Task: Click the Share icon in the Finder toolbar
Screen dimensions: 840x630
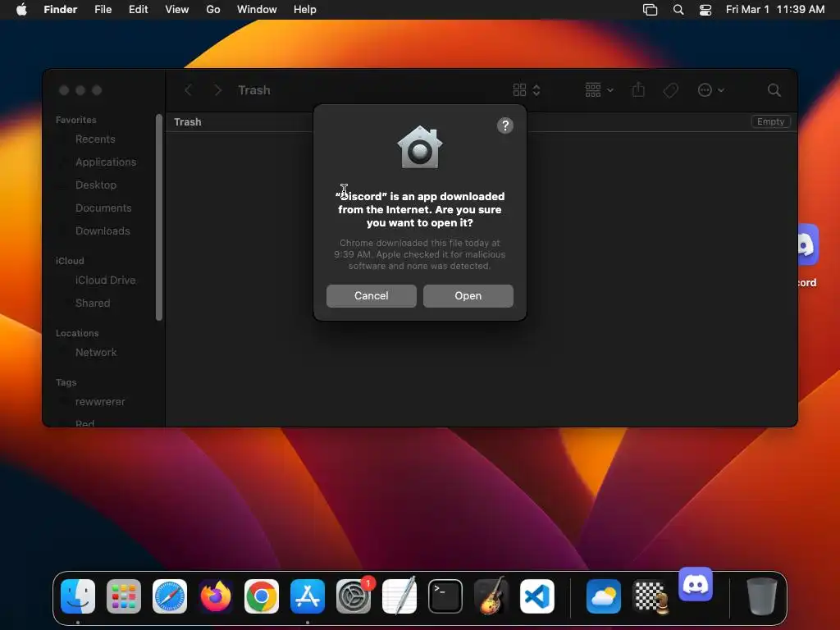Action: point(638,89)
